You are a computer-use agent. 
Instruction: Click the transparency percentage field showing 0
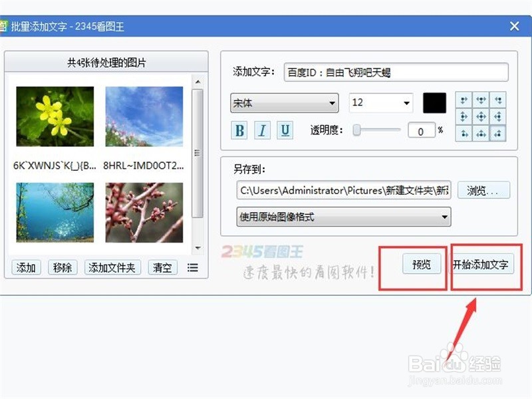422,130
